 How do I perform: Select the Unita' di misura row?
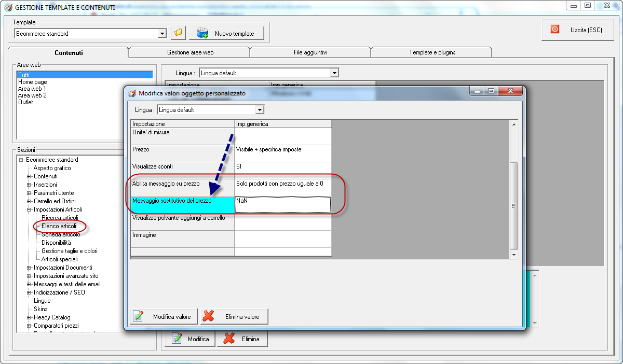click(x=231, y=136)
